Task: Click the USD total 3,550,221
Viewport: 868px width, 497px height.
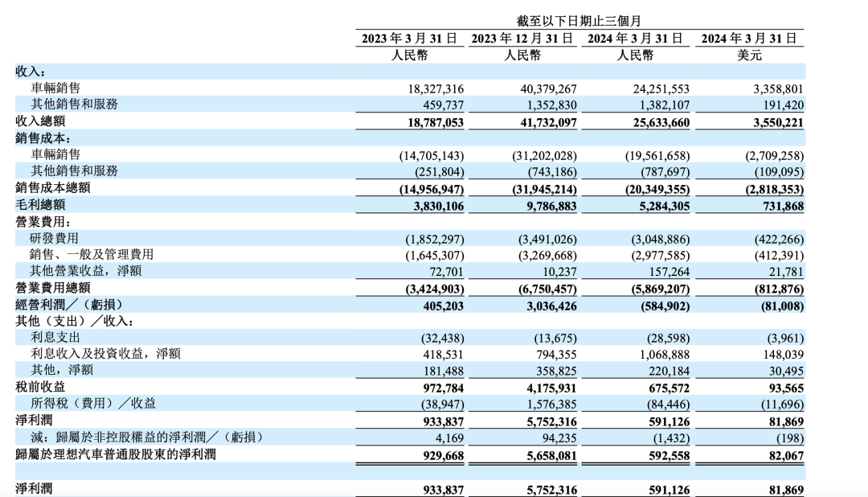Action: point(778,122)
